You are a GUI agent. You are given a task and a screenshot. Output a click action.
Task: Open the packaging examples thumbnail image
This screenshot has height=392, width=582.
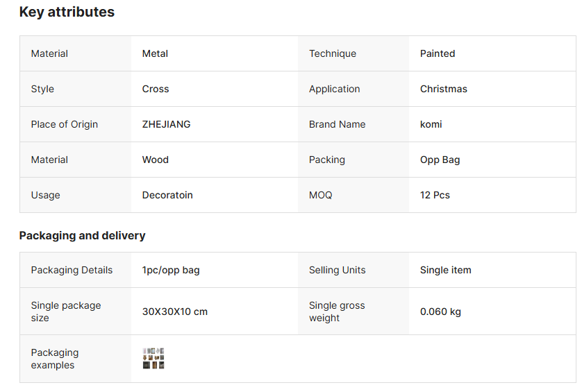(x=153, y=359)
